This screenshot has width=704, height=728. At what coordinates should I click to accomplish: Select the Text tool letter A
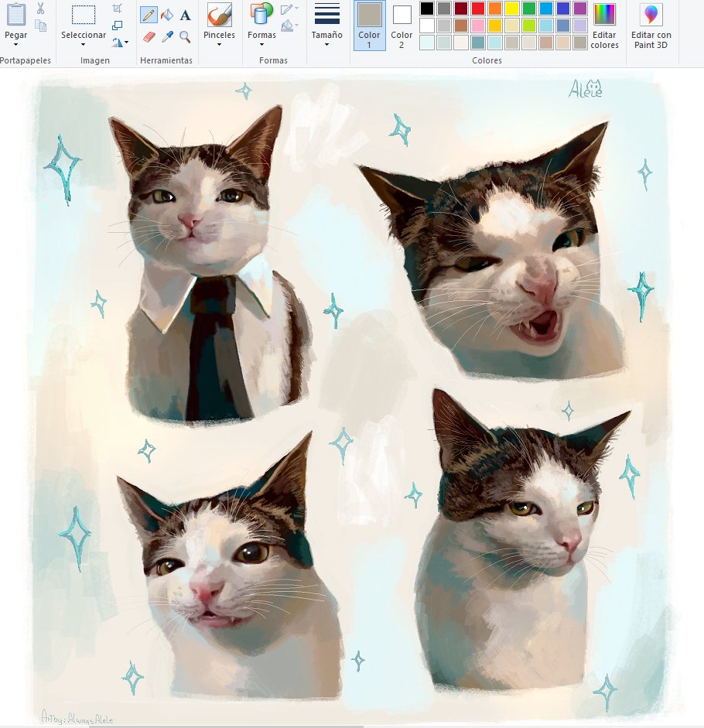[x=186, y=15]
